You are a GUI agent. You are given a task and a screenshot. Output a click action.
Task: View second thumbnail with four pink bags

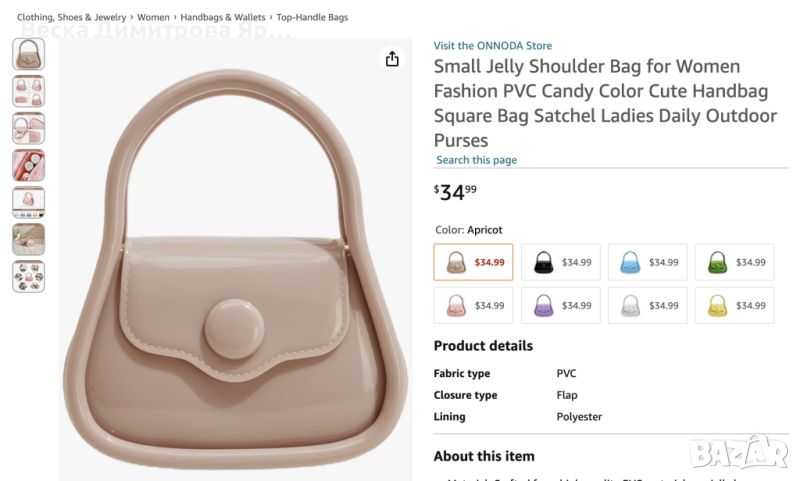point(28,91)
